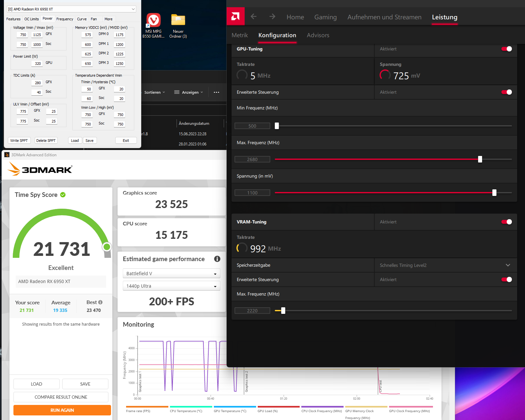Switch to Features tab in MorePowerTool
The image size is (525, 420).
[x=13, y=19]
